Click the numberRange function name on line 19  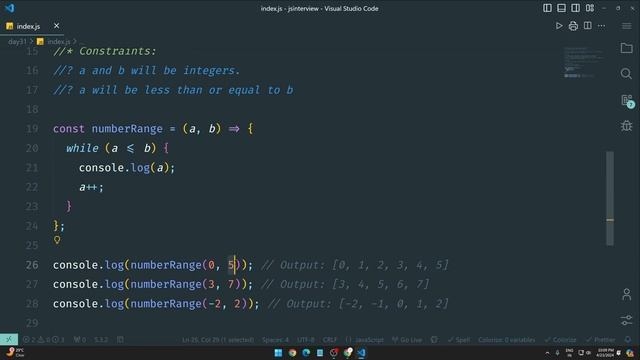tap(127, 129)
